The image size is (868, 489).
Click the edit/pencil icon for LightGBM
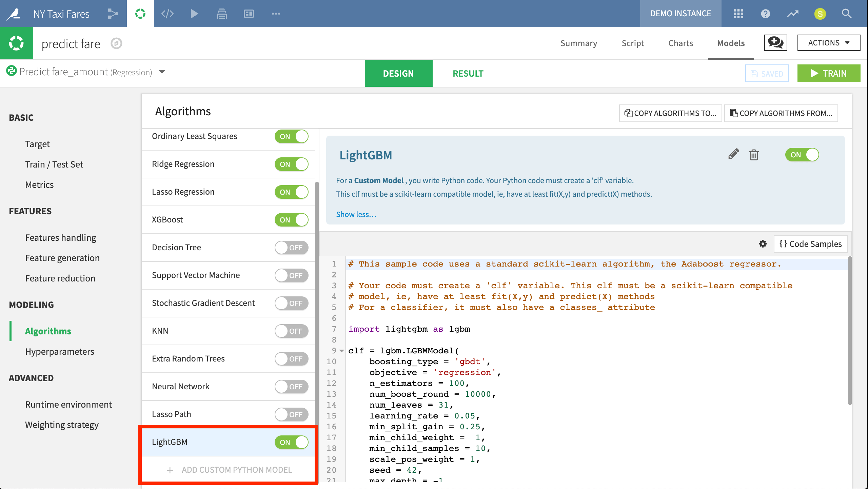click(733, 154)
